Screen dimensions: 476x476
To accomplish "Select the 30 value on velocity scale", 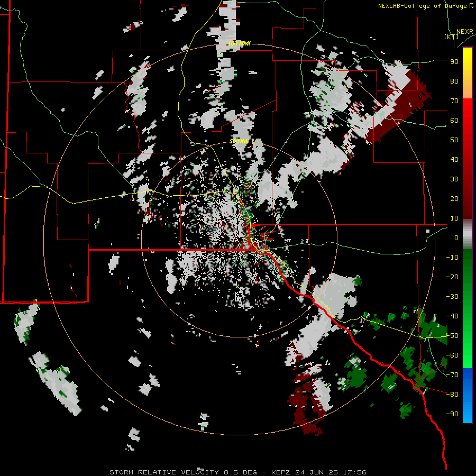I will pyautogui.click(x=454, y=179).
